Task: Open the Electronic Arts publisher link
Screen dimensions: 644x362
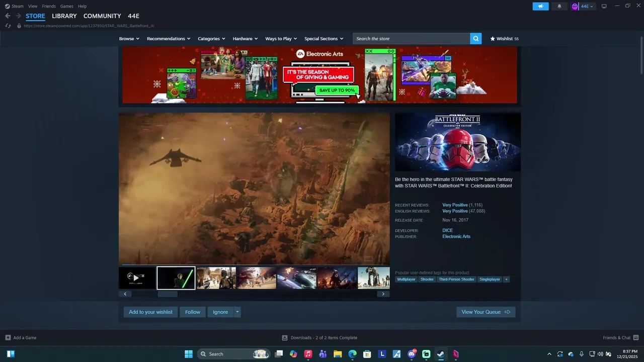Action: [x=456, y=236]
